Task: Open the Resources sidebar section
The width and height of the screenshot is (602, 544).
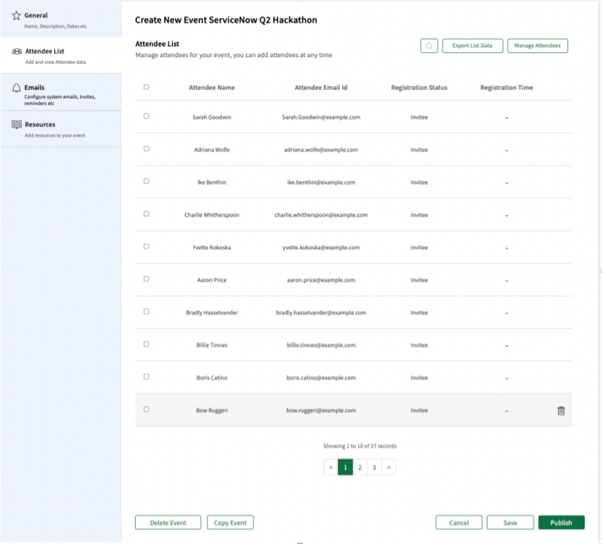Action: (x=61, y=129)
